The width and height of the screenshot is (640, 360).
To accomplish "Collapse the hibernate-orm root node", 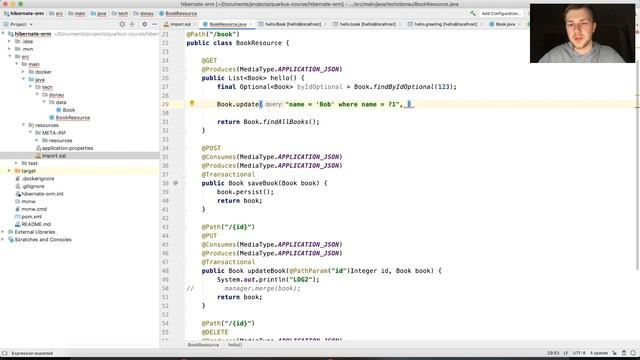I will pos(3,34).
